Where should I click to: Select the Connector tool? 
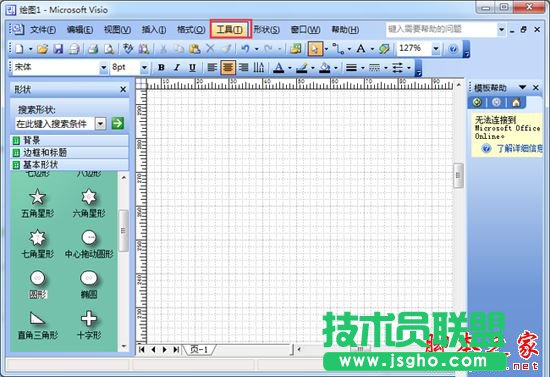click(x=338, y=49)
